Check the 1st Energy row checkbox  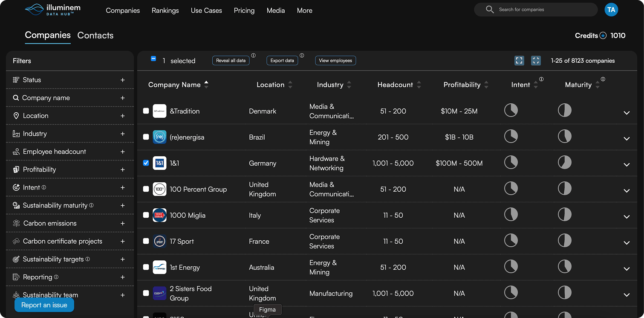(x=146, y=267)
